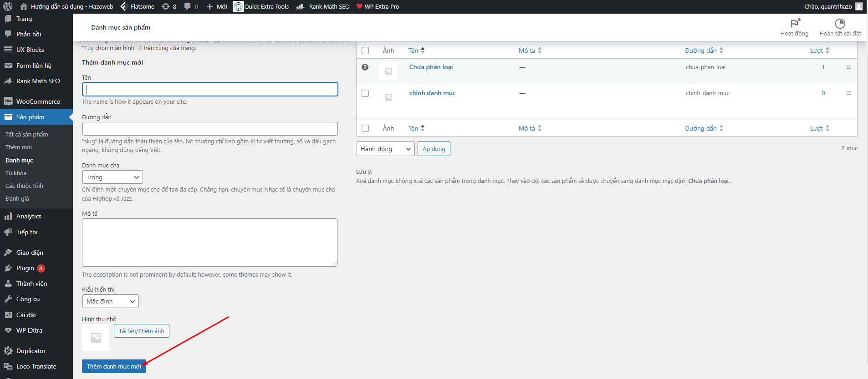The image size is (868, 379).
Task: Click the help question mark beside Chưa phân loại
Action: tap(365, 67)
